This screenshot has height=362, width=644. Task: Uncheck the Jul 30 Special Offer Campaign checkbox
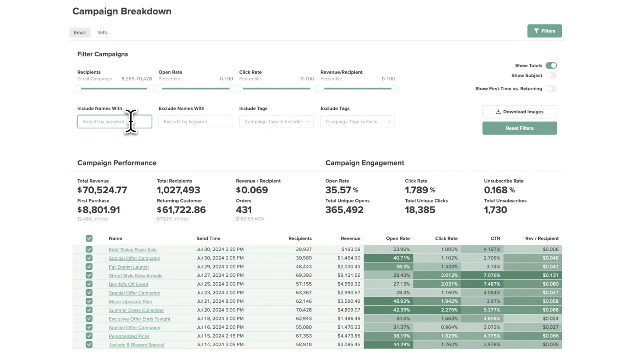[89, 258]
